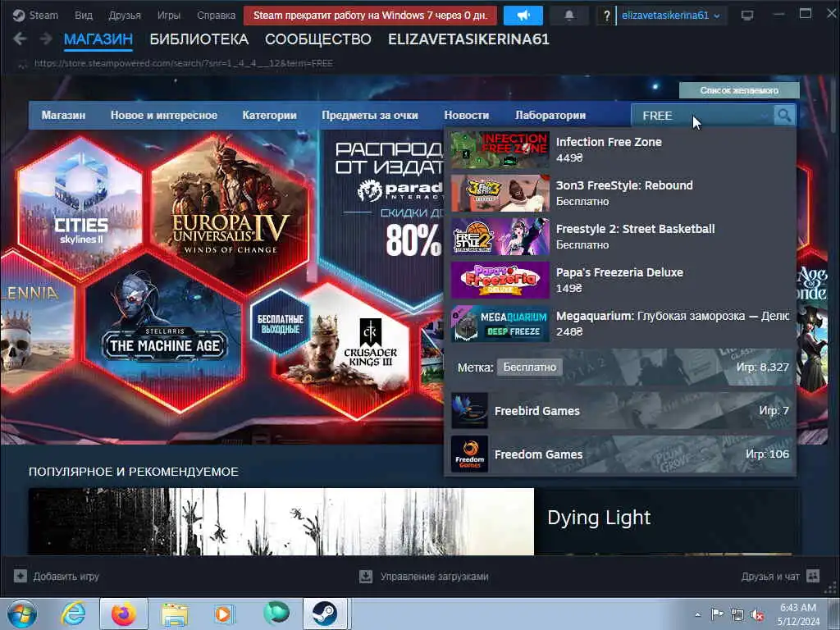Select 3on3 FreeStyle: Rebound result

pyautogui.click(x=620, y=193)
